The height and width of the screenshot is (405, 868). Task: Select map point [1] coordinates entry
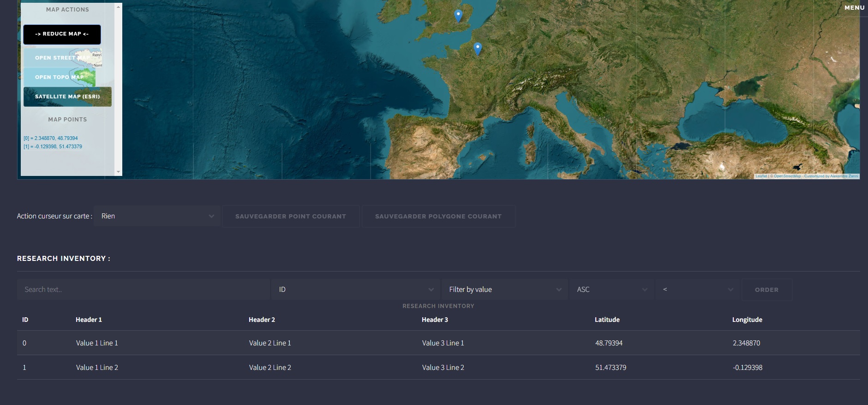tap(53, 146)
